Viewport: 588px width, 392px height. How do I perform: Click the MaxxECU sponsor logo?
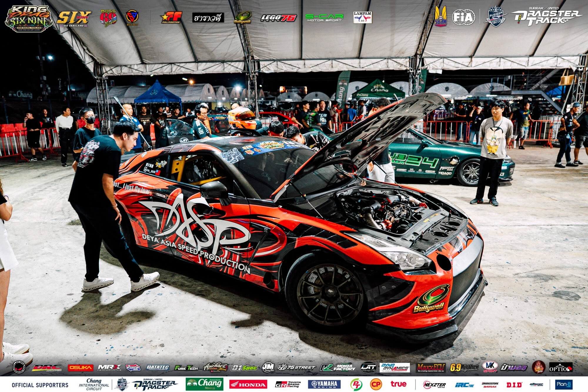[431, 368]
